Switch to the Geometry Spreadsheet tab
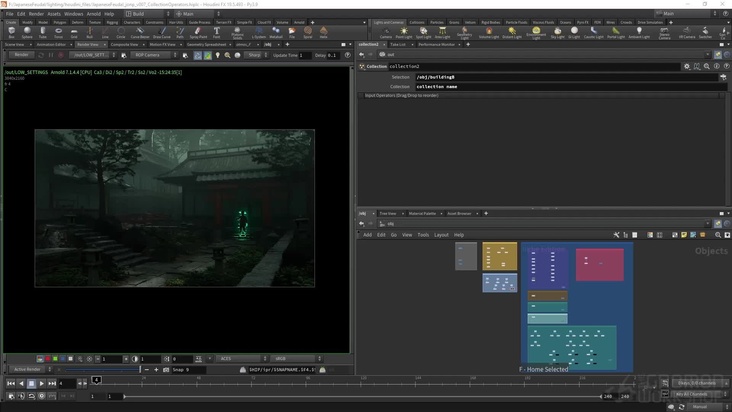Viewport: 732px width, 412px height. (206, 44)
